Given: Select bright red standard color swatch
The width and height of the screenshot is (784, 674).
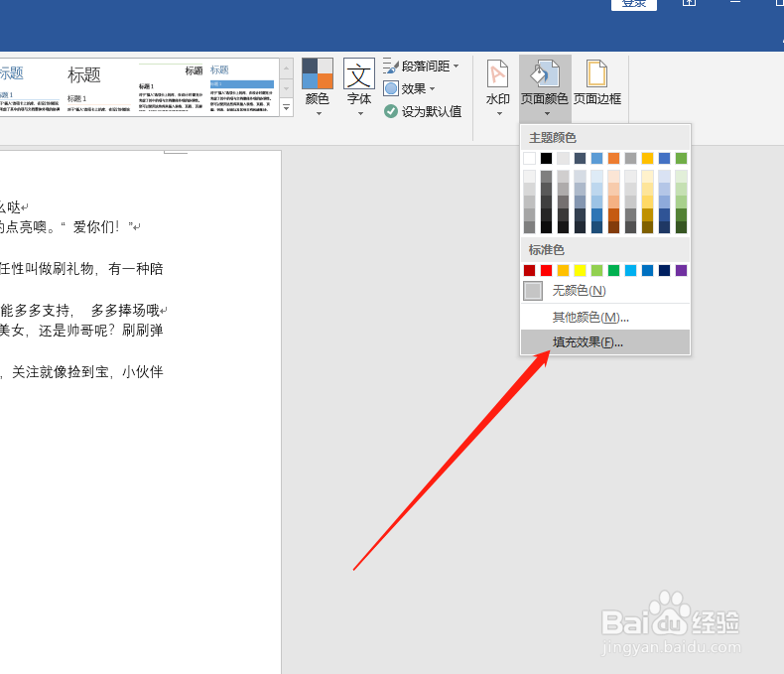Looking at the screenshot, I should 547,271.
